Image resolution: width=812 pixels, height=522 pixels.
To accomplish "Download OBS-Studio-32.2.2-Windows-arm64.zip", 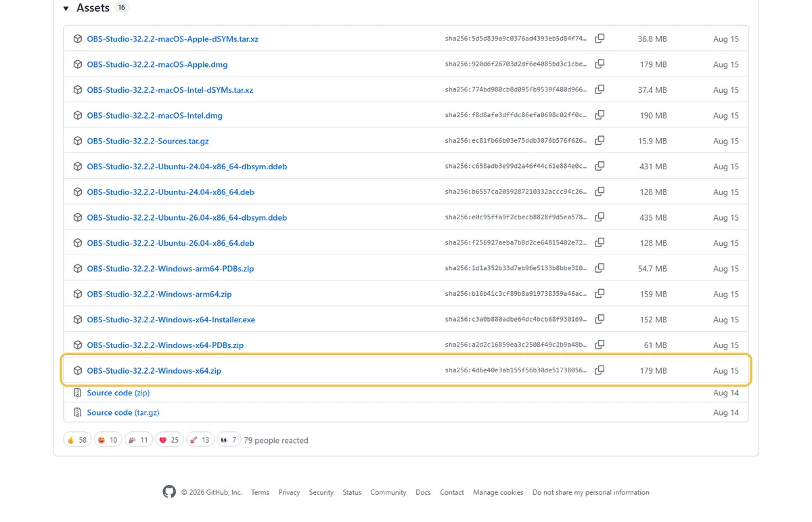I will click(x=159, y=294).
